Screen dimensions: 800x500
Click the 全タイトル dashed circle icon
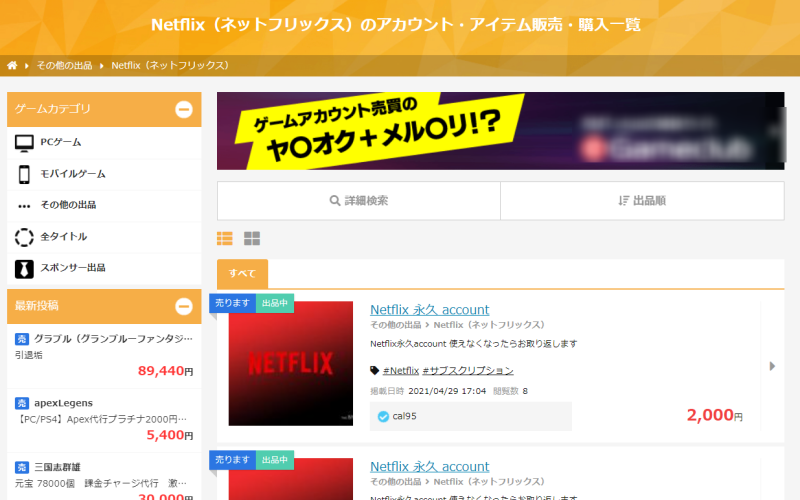(x=24, y=237)
